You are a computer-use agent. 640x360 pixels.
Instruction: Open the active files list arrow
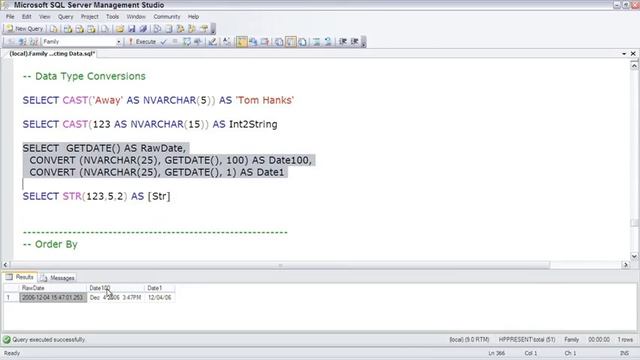624,54
